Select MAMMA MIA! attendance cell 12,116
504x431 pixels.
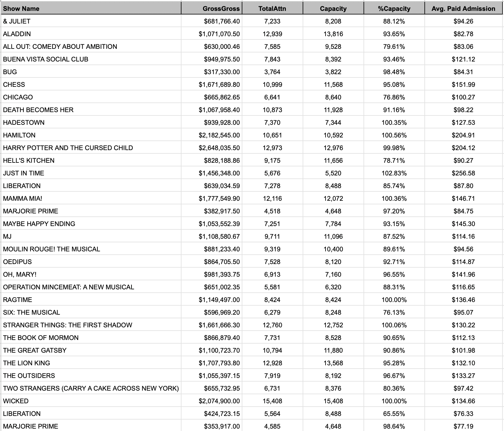(272, 198)
